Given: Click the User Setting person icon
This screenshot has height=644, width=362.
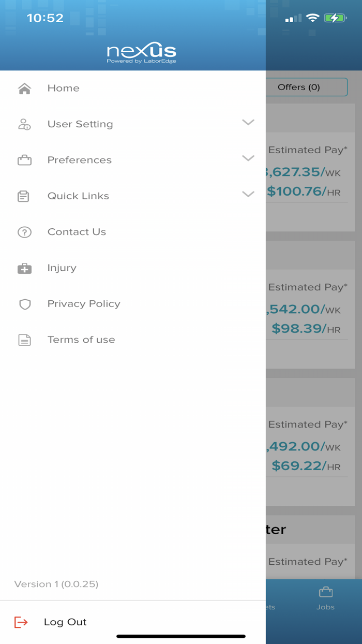Looking at the screenshot, I should (24, 124).
